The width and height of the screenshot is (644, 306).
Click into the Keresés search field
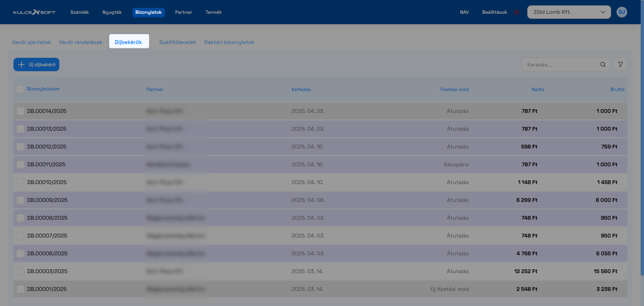pos(566,64)
